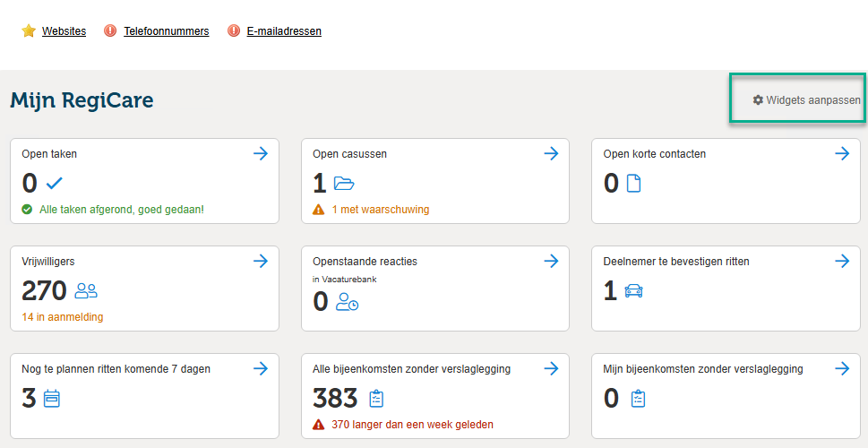Click Widgets aanpassen
The height and width of the screenshot is (448, 868).
click(x=806, y=100)
